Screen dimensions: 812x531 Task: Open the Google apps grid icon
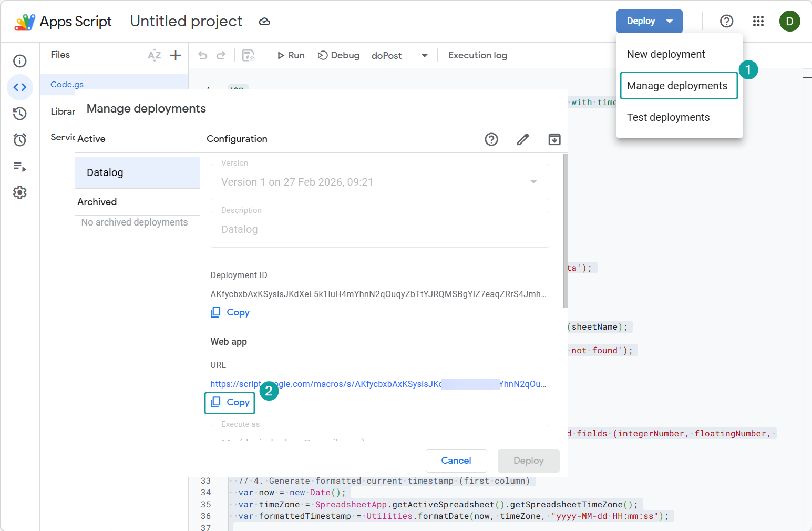tap(758, 21)
